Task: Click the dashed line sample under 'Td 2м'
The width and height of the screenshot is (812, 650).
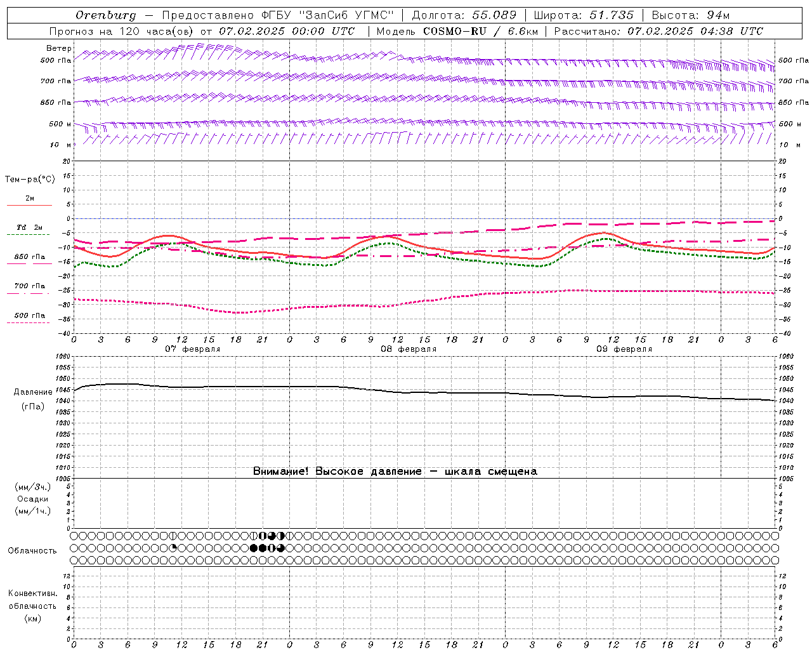Action: [x=28, y=235]
